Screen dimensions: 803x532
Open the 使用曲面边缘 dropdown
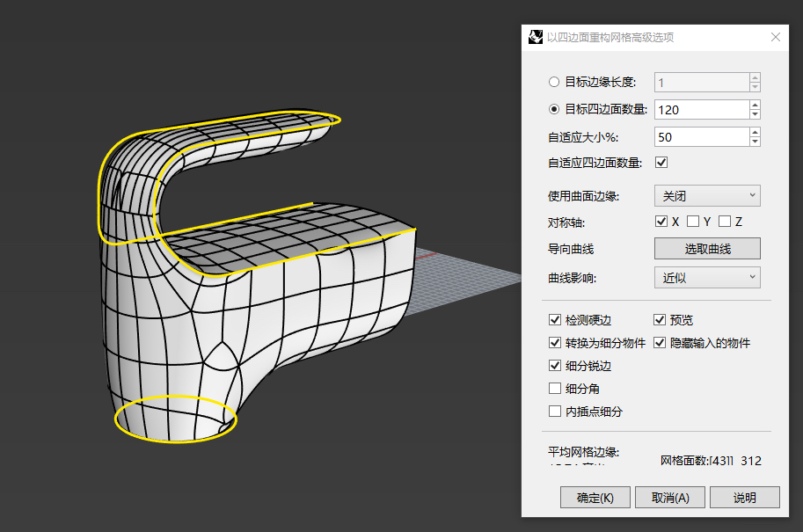[x=707, y=195]
